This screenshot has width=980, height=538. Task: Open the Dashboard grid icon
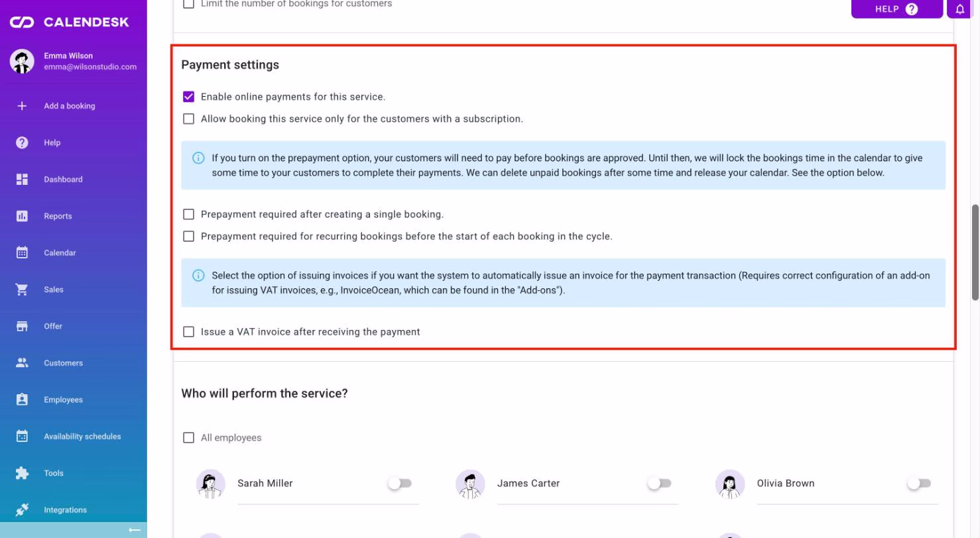click(x=22, y=180)
